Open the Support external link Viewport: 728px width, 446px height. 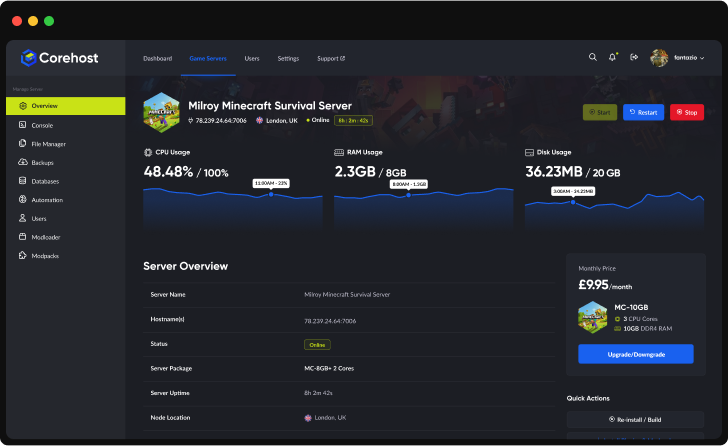tap(331, 58)
